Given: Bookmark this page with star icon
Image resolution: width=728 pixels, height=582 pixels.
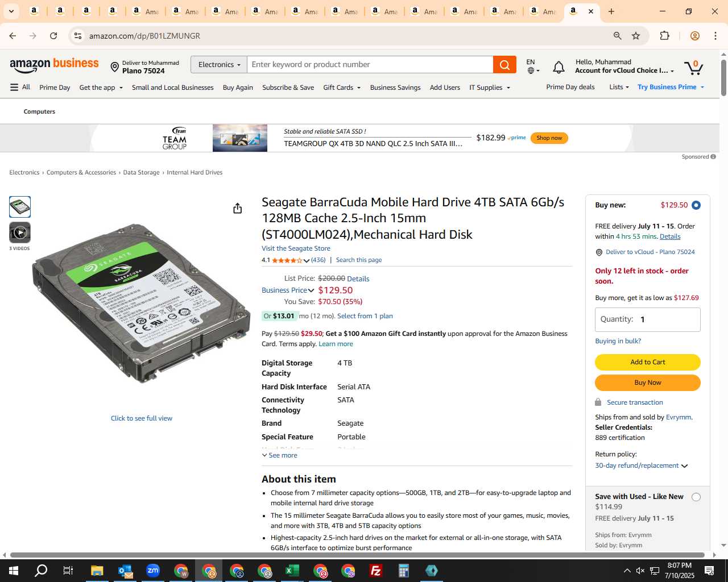Looking at the screenshot, I should click(636, 36).
